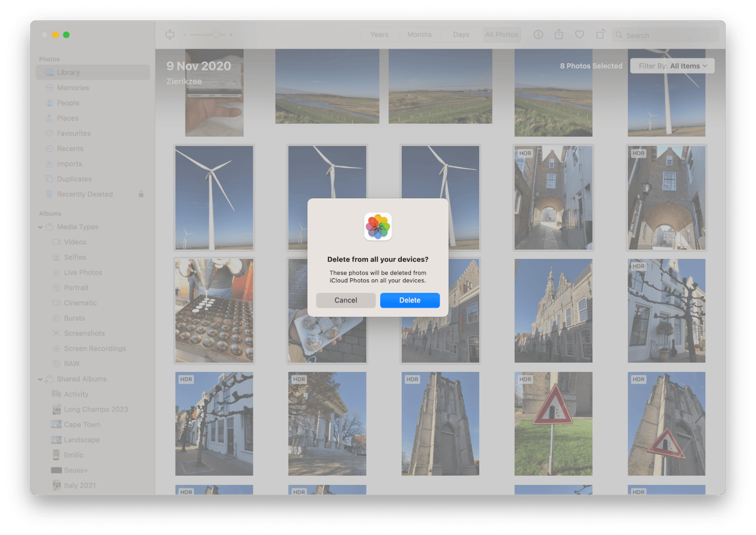The image size is (756, 535).
Task: Switch to the Years view tab
Action: point(379,35)
